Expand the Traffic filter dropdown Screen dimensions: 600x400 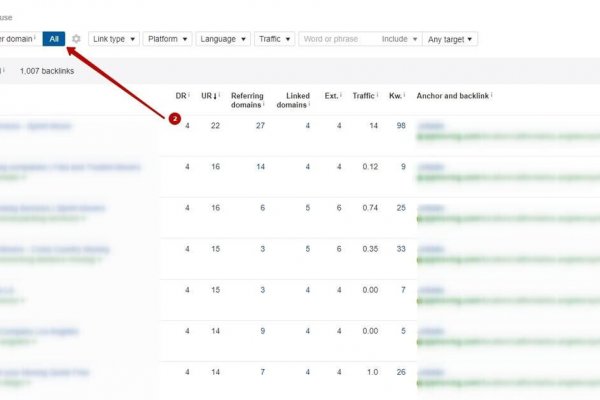point(274,39)
